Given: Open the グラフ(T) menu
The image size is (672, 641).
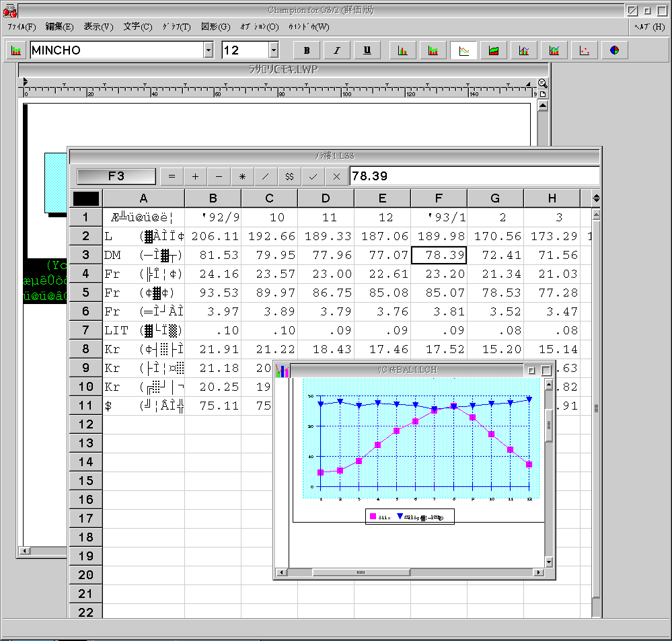Looking at the screenshot, I should click(176, 27).
